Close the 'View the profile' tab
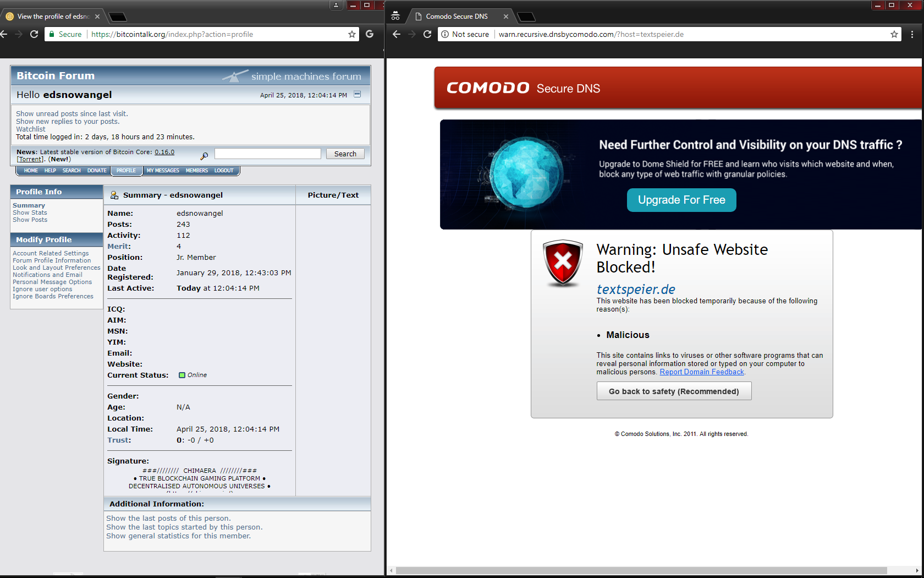This screenshot has height=578, width=924. click(x=97, y=17)
